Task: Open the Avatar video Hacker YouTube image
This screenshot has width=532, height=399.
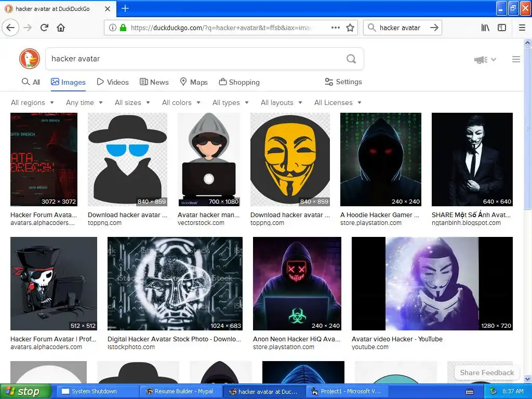Action: click(432, 284)
